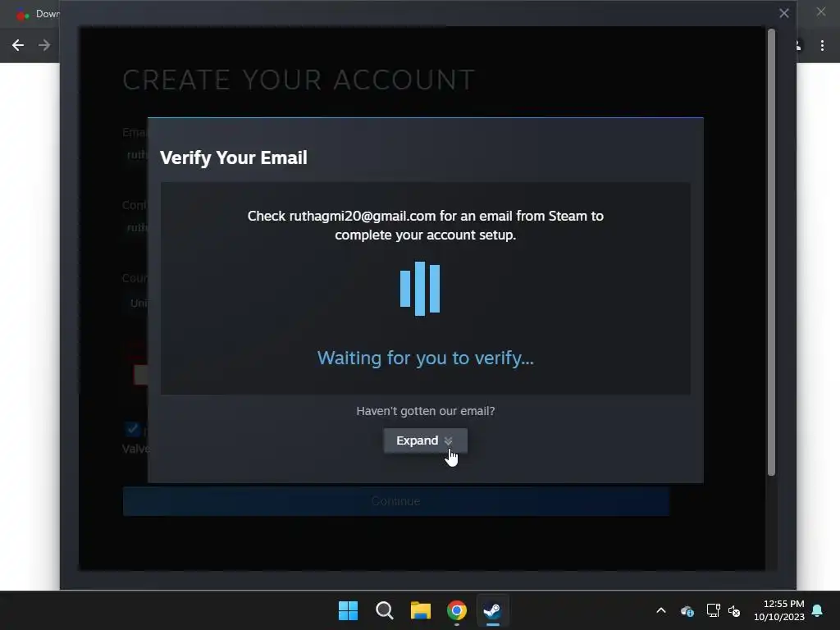Open Windows Search from the taskbar
The width and height of the screenshot is (840, 630).
(384, 610)
